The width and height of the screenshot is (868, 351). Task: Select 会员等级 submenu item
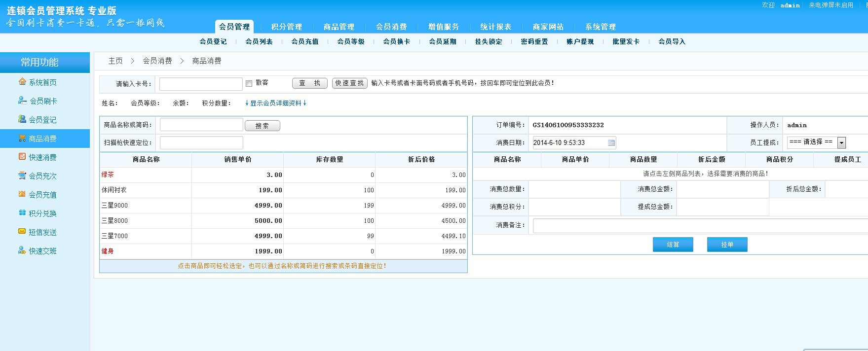351,41
